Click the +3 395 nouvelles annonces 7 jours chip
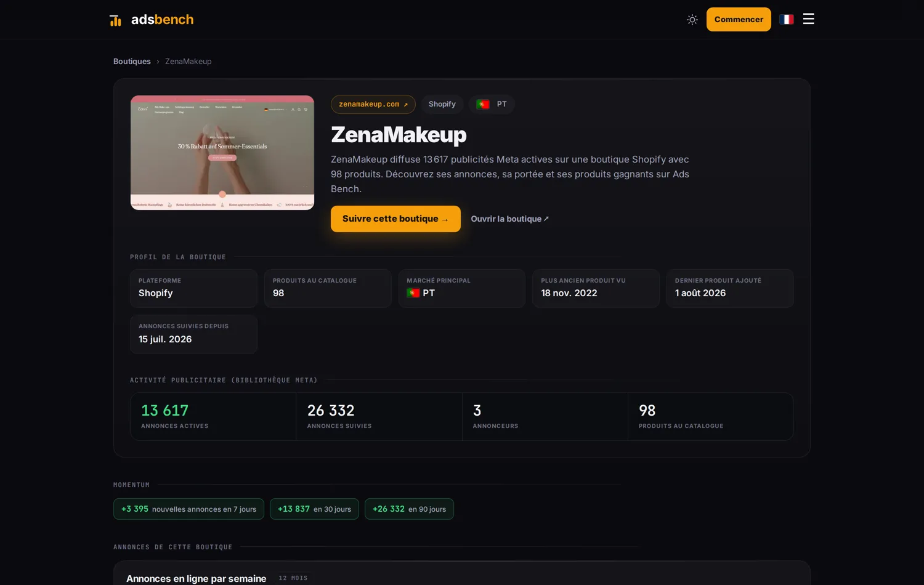This screenshot has width=924, height=585. pyautogui.click(x=188, y=509)
